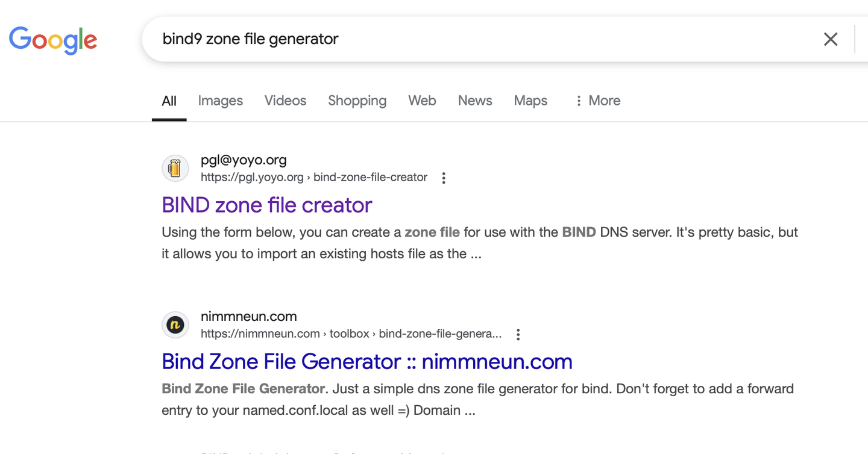This screenshot has width=868, height=454.
Task: Click the pgl.yoyo.org URL breadcrumb
Action: (x=313, y=178)
